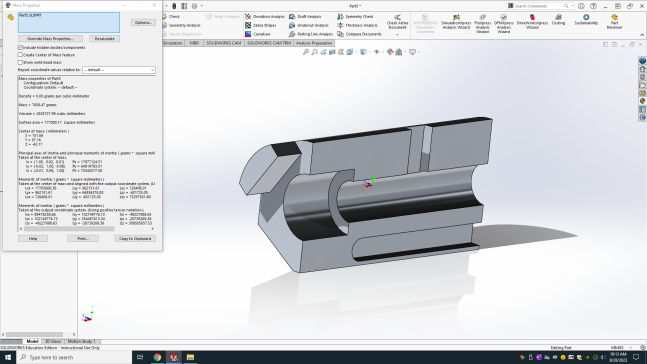Switch to the Simulation tab
Image resolution: width=647 pixels, height=364 pixels.
[x=172, y=43]
